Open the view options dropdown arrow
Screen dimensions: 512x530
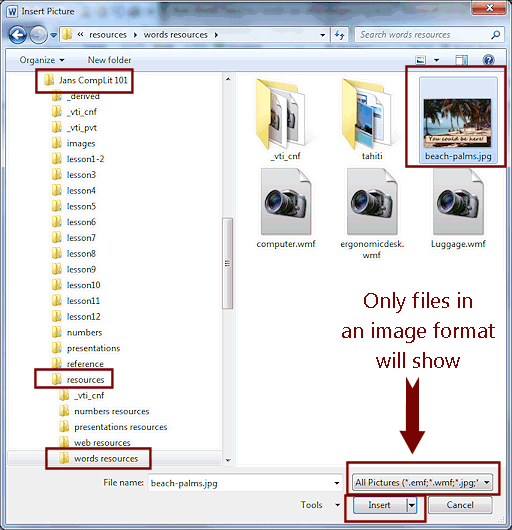[436, 61]
